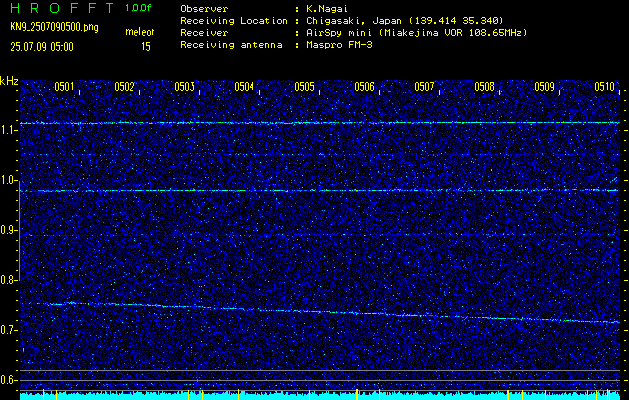Select the meteor count value 15
Image resolution: width=629 pixels, height=400 pixels.
coord(146,47)
